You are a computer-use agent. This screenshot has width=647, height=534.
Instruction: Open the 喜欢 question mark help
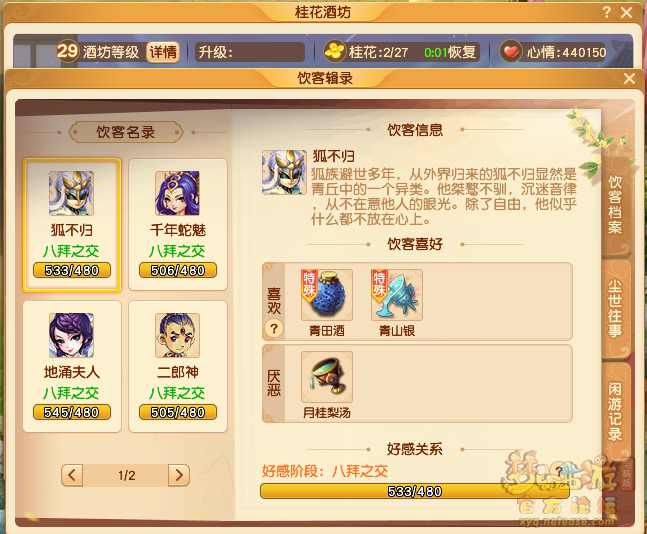(274, 328)
